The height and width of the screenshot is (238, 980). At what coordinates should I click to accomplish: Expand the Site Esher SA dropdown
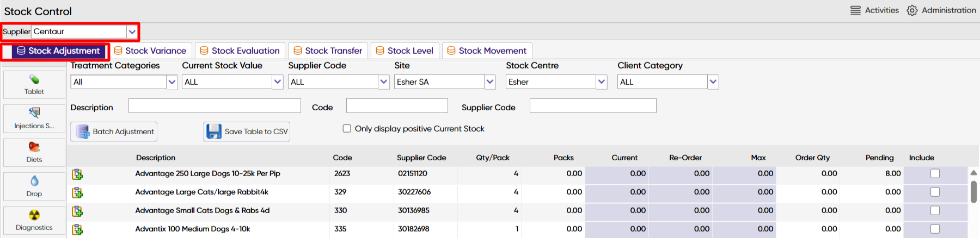(x=490, y=82)
